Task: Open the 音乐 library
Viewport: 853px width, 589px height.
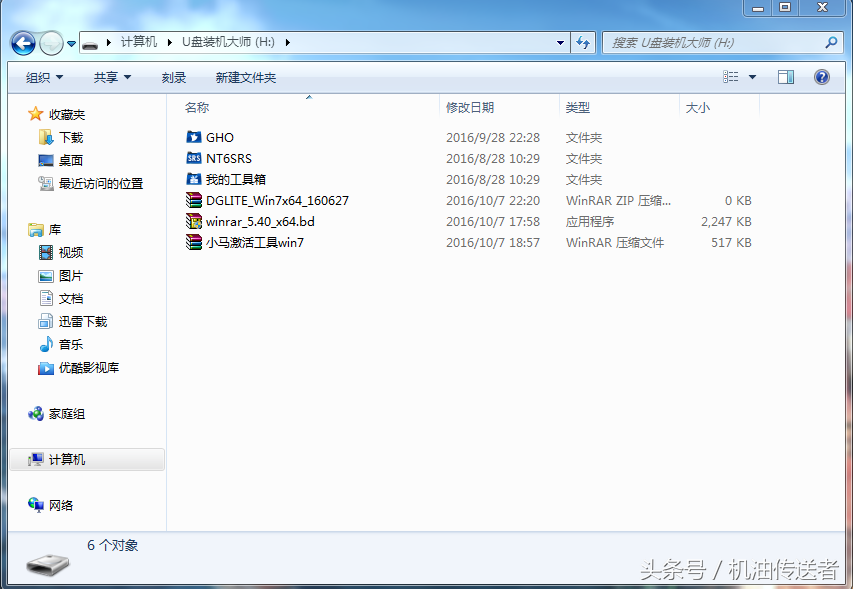Action: (71, 344)
